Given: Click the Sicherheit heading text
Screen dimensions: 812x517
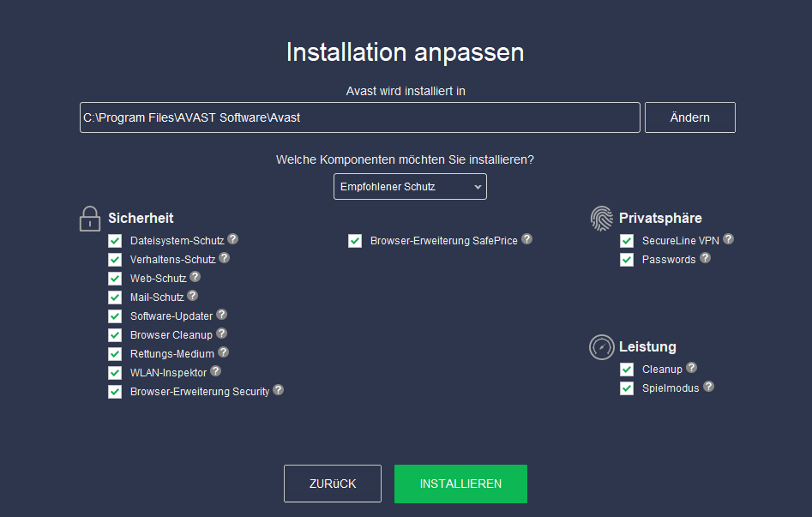Looking at the screenshot, I should [x=141, y=218].
